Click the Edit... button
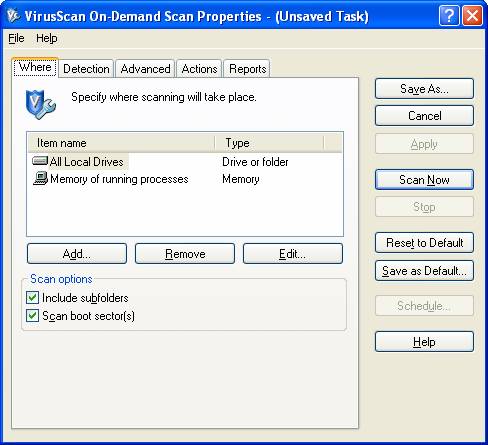This screenshot has height=445, width=488. click(293, 254)
